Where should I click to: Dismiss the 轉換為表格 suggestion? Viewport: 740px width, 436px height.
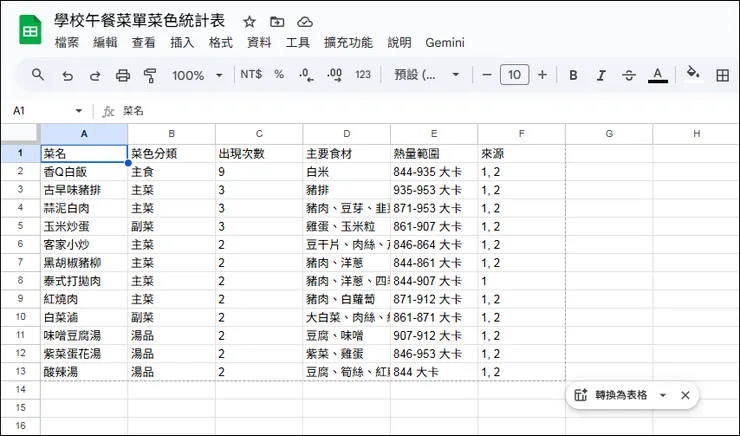[x=685, y=395]
